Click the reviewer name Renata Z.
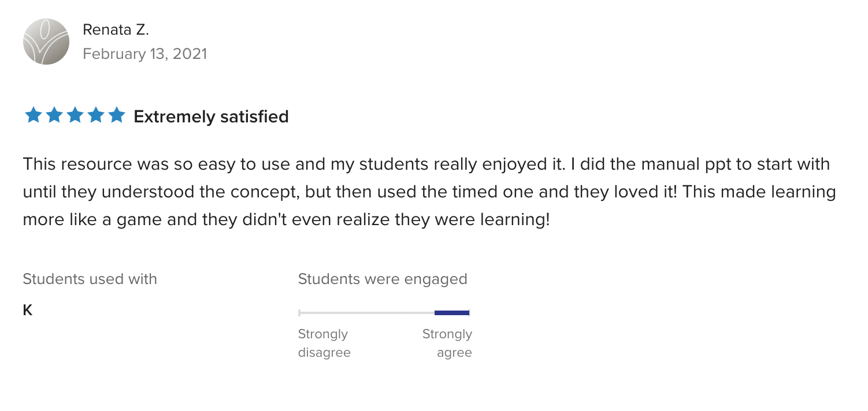Viewport: 868px width, 411px height. point(116,30)
